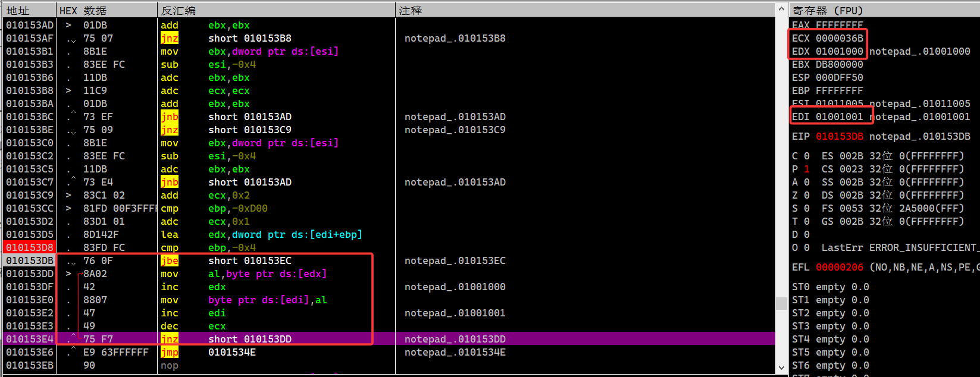The width and height of the screenshot is (980, 377).
Task: Click the red EIP value 010153DB
Action: (839, 136)
